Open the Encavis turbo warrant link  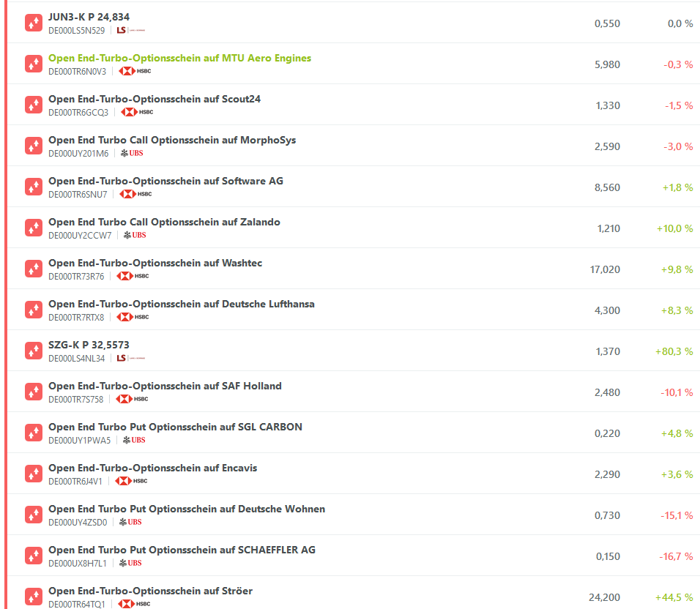click(152, 468)
